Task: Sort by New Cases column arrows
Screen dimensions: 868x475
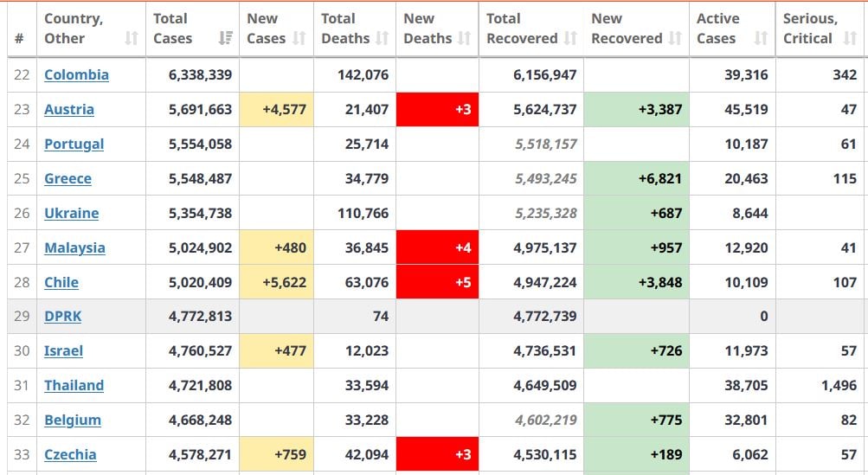Action: click(299, 38)
